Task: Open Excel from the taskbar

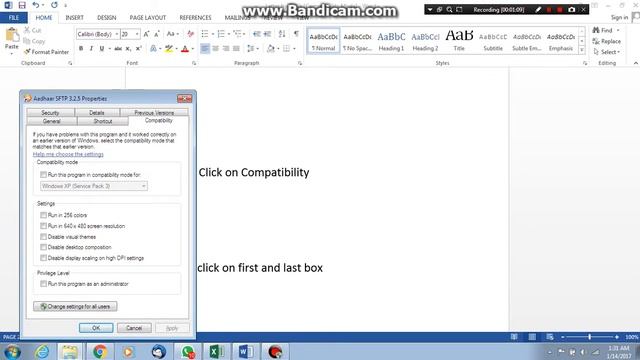Action: tap(216, 351)
